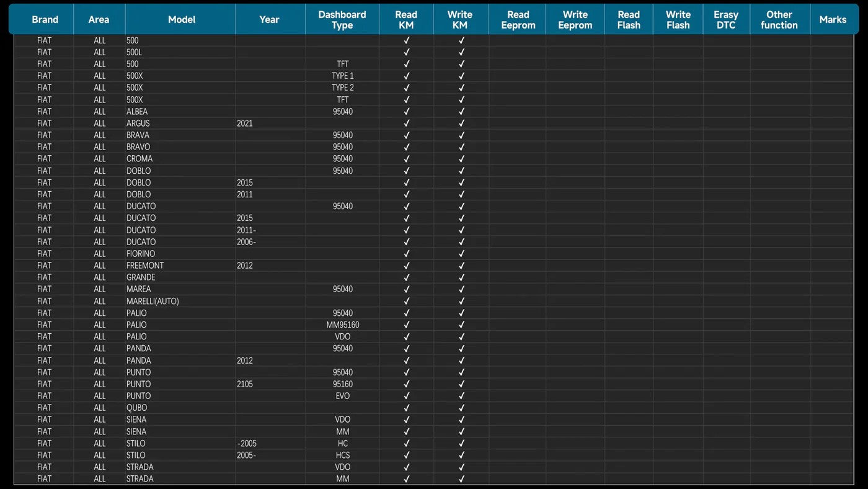Select the Read KM checkmark for MARELLI(AUTO)
The image size is (868, 489).
tap(407, 301)
